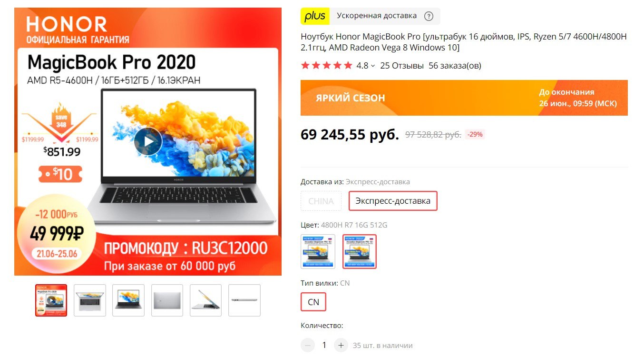This screenshot has height=357, width=644.
Task: Select the CHINA shipping option
Action: click(321, 201)
